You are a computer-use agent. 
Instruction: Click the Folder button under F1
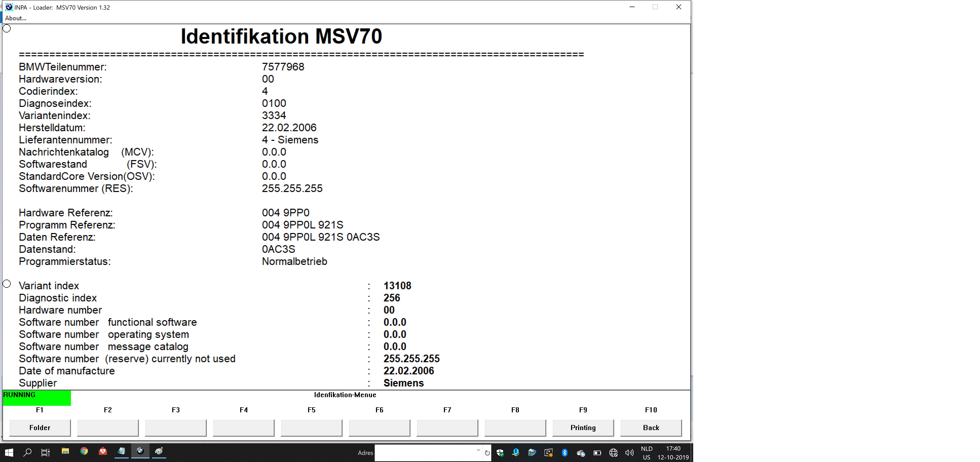click(40, 428)
